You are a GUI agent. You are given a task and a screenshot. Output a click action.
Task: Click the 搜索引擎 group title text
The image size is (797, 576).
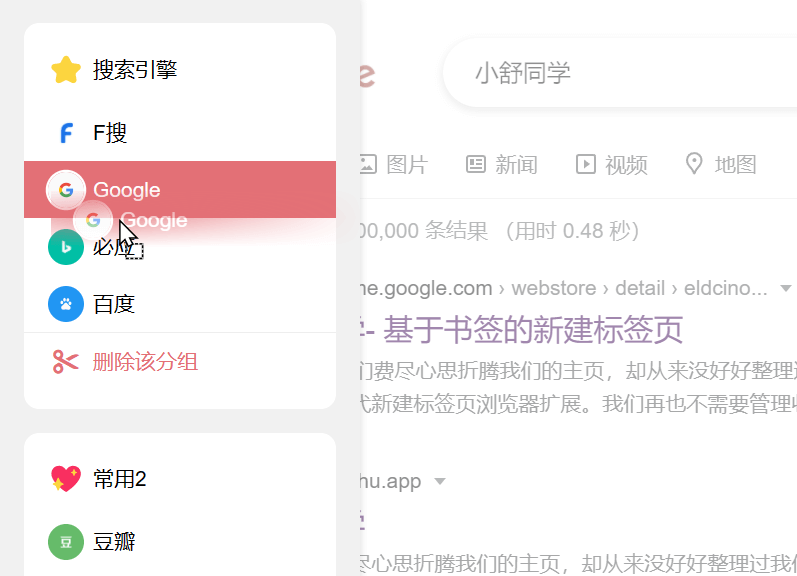pyautogui.click(x=135, y=70)
